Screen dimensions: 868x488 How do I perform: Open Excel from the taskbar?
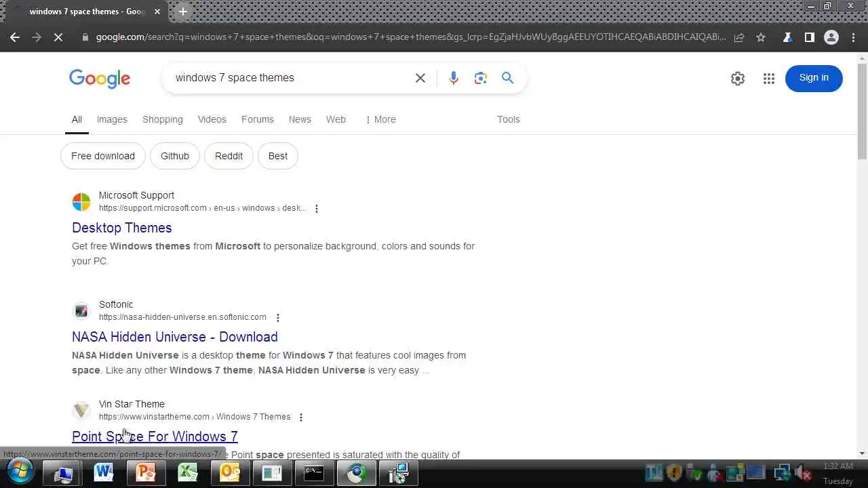click(188, 472)
